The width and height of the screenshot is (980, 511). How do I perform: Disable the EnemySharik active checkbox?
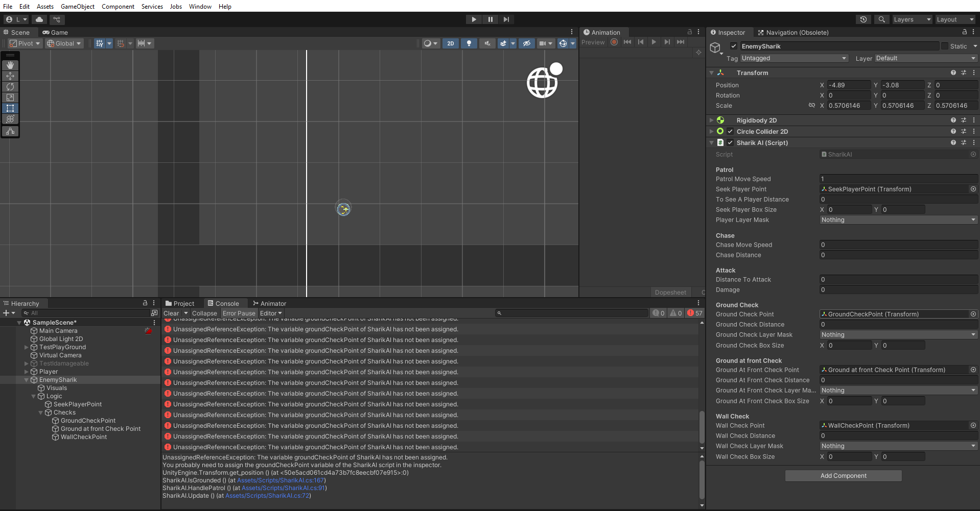(x=733, y=46)
